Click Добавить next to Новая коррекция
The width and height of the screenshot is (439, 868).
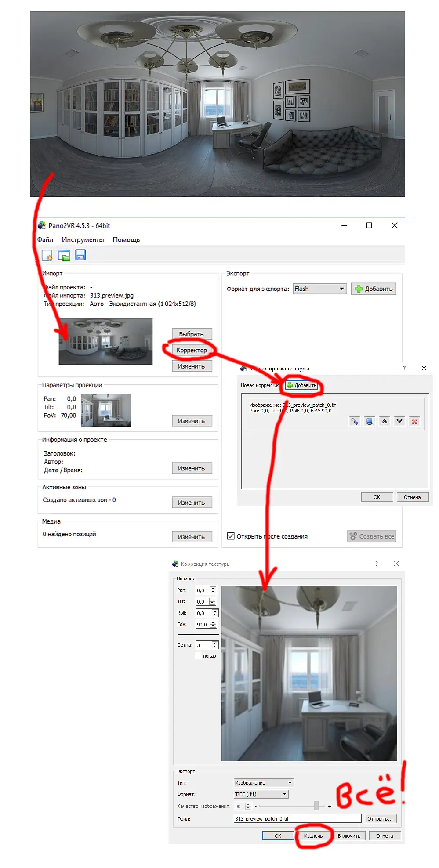(x=301, y=385)
